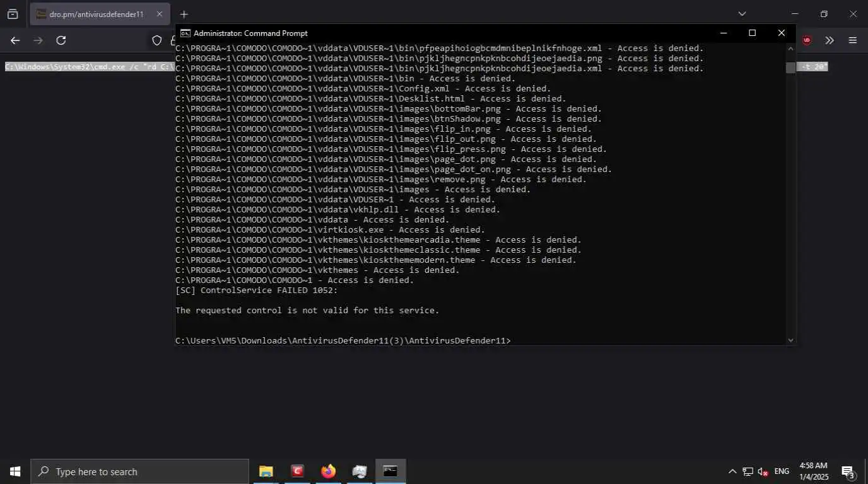This screenshot has width=868, height=484.
Task: Click the virtkiosk.exe access denied line
Action: [x=330, y=230]
